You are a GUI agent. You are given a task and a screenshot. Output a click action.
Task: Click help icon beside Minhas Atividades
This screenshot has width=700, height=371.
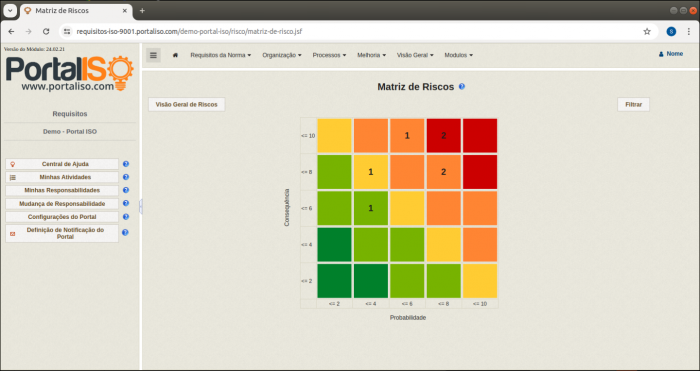[125, 177]
